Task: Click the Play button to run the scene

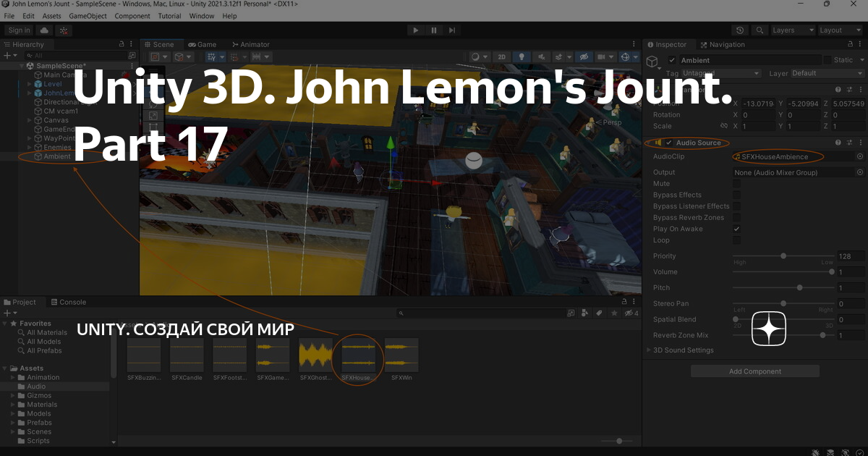Action: click(x=416, y=30)
